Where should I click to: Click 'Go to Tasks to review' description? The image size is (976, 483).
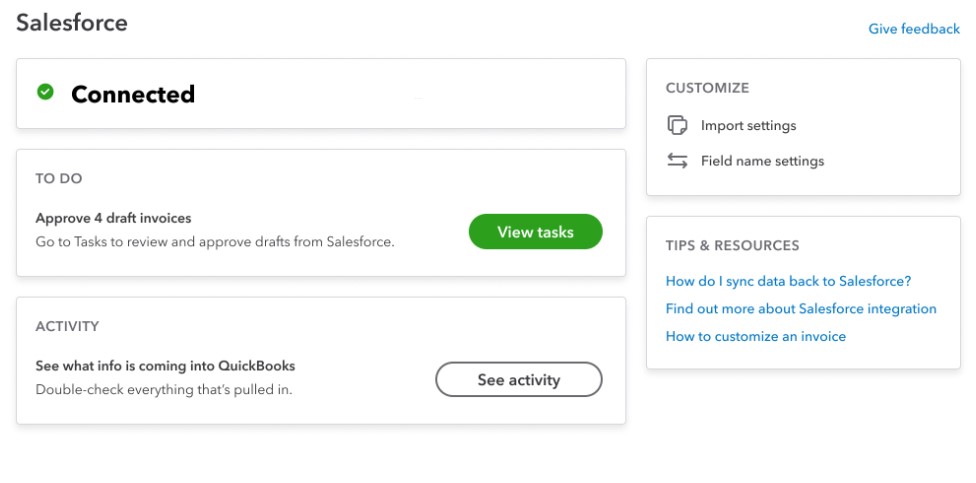pyautogui.click(x=215, y=242)
